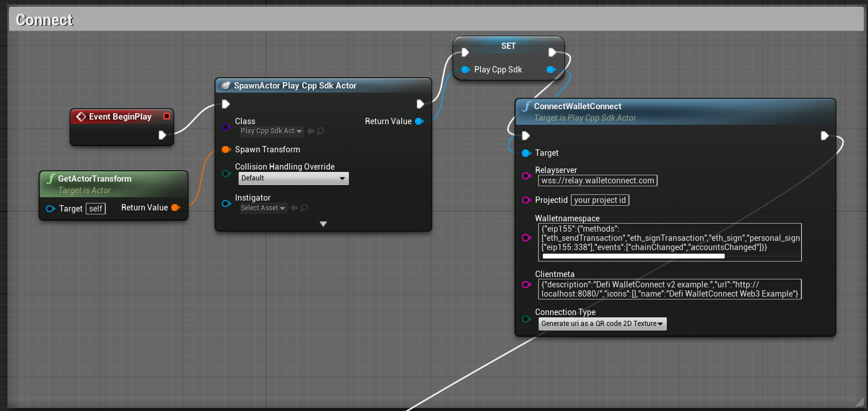Click the SpawnActor blue Return Value pin
868x411 pixels.
[x=419, y=121]
